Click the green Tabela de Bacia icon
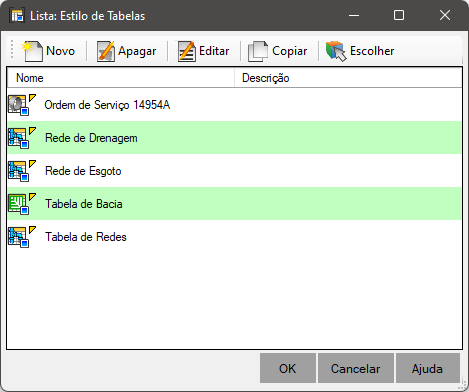 pos(22,204)
